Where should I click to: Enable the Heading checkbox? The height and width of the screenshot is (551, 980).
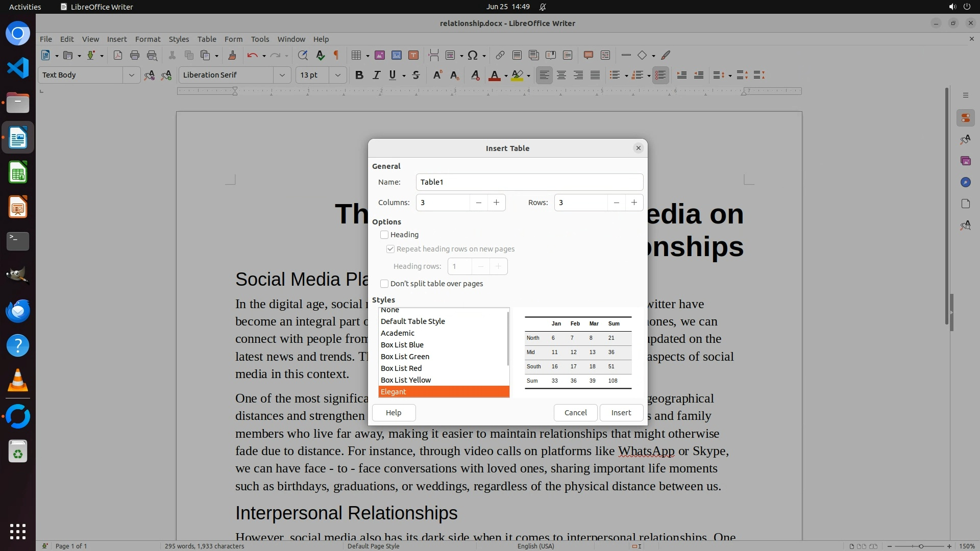coord(384,235)
